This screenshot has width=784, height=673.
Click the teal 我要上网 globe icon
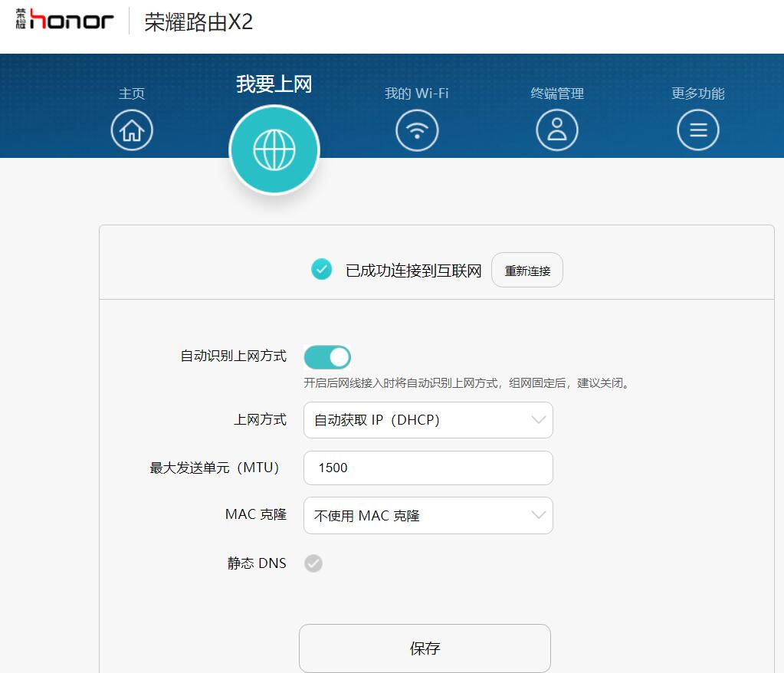pos(274,149)
